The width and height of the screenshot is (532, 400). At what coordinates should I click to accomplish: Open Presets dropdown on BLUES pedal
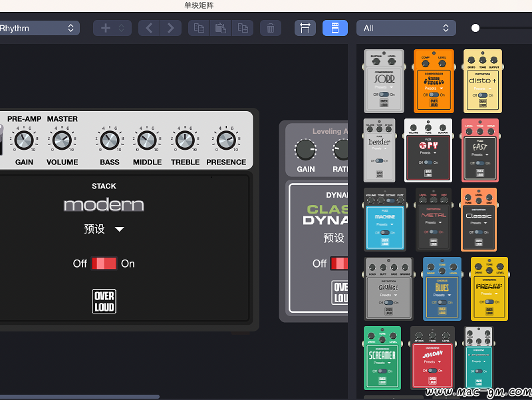[x=442, y=295]
